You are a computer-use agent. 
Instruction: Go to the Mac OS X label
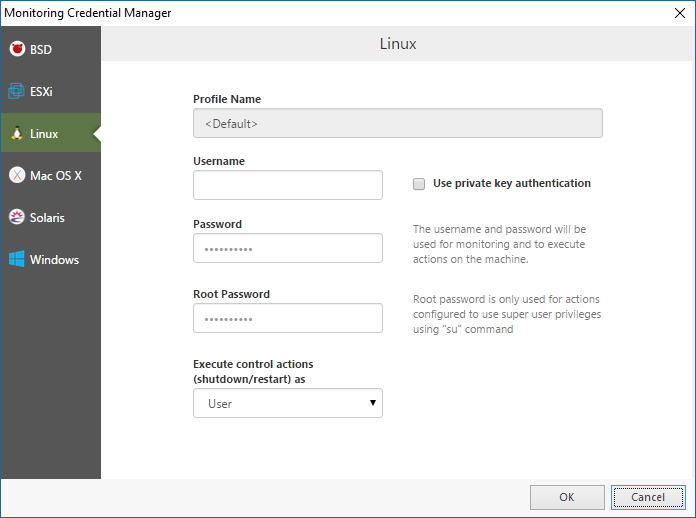tap(56, 176)
